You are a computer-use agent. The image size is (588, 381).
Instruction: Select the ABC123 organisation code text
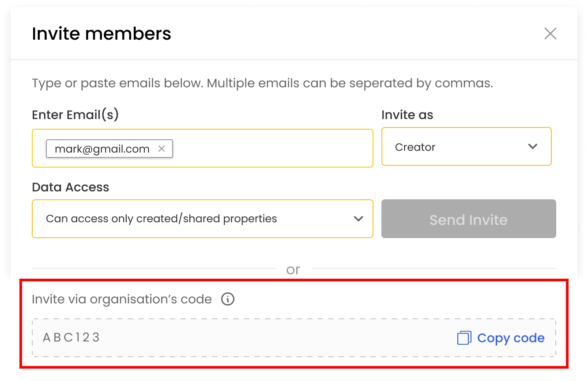72,338
